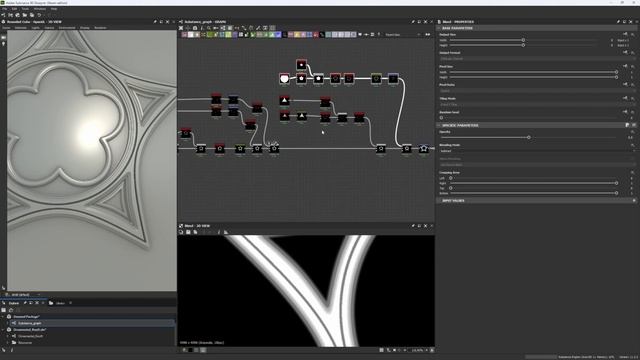Open the 3D view Display menu

tap(84, 28)
